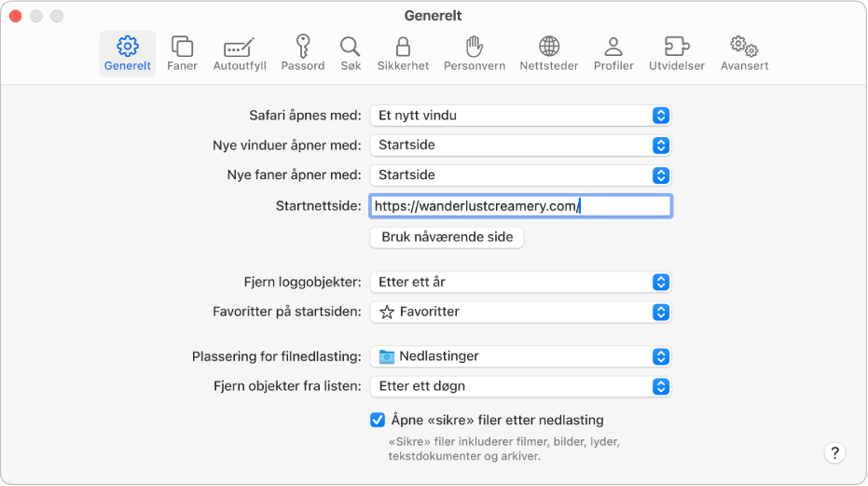
Task: Expand the Plassering for filnedlasting dropdown
Action: coord(520,356)
